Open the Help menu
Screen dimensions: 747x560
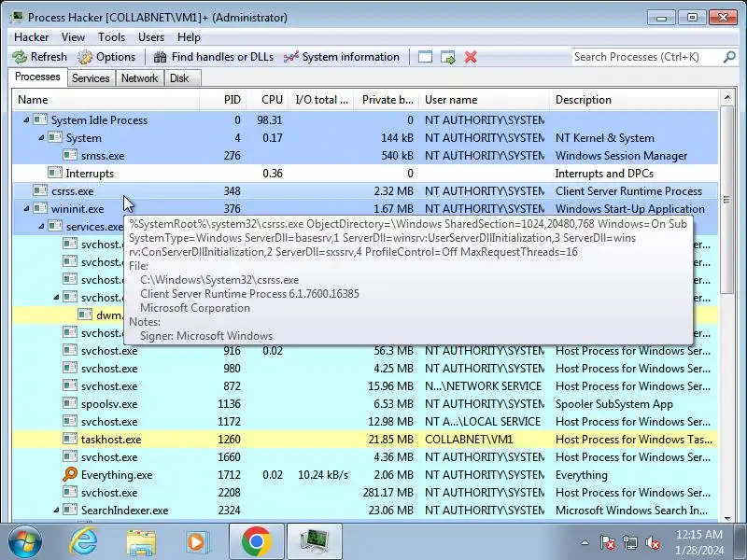pos(189,37)
